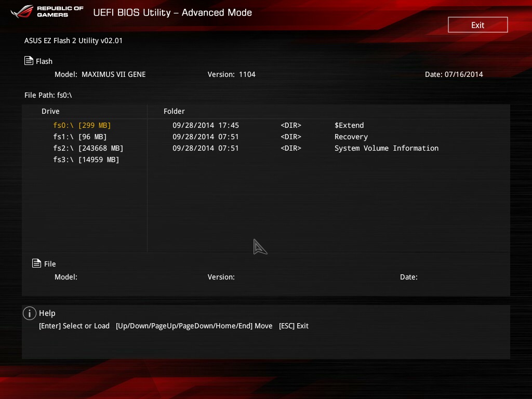The image size is (532, 399).
Task: Click the File Path fs0:\ text
Action: pos(48,95)
